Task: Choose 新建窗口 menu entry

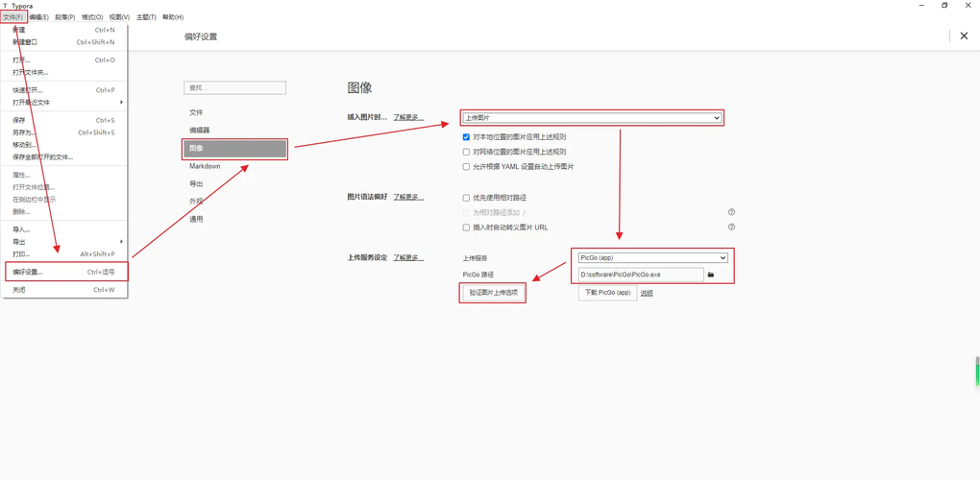Action: point(64,42)
